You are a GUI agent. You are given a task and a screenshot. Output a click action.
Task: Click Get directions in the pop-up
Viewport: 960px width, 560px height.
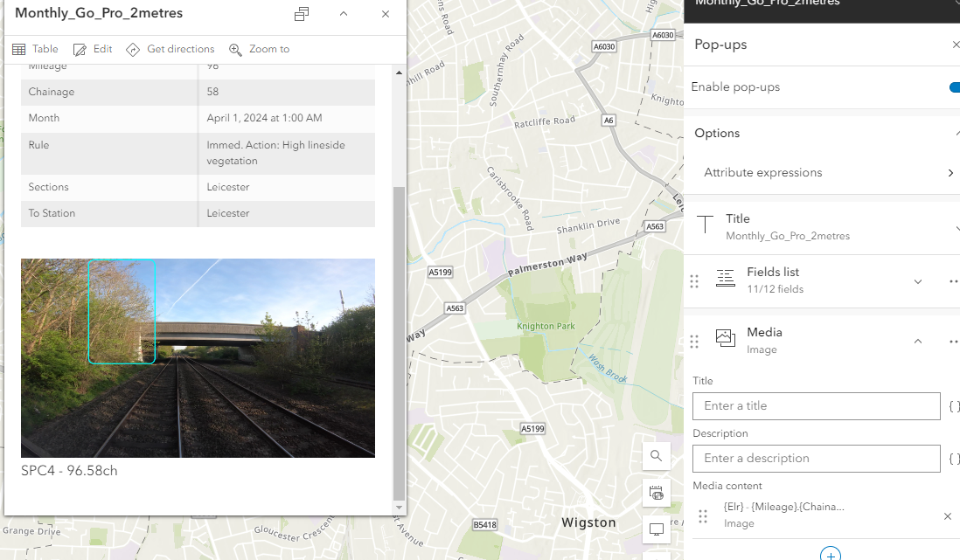pyautogui.click(x=170, y=48)
